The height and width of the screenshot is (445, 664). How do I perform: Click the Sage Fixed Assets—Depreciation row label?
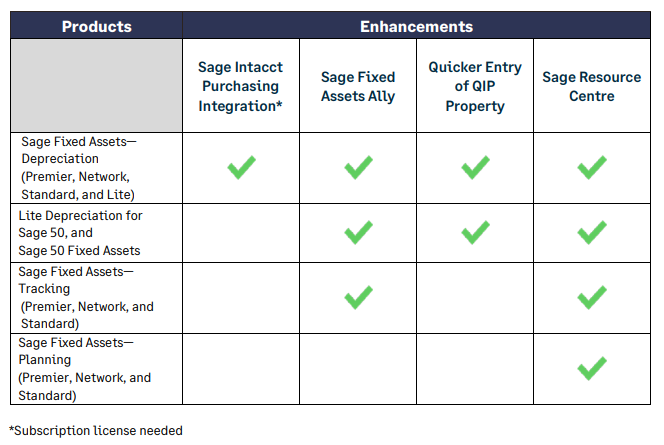click(78, 168)
